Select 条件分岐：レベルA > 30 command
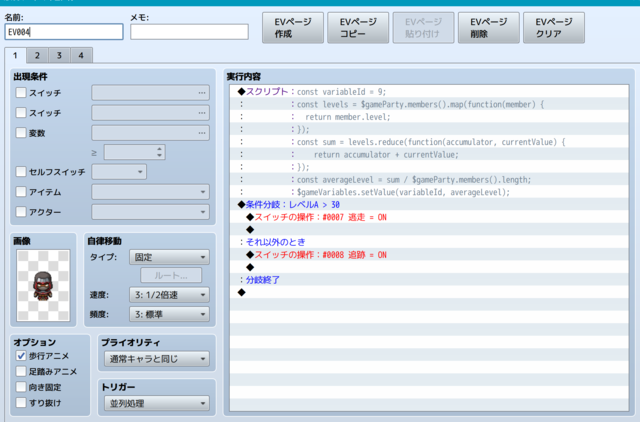The image size is (640, 422). tap(429, 204)
